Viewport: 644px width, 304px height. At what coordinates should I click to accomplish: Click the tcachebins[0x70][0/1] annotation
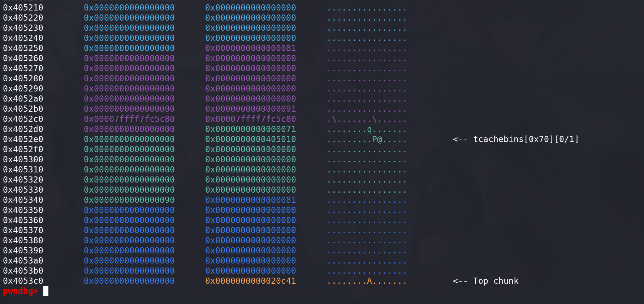(516, 139)
